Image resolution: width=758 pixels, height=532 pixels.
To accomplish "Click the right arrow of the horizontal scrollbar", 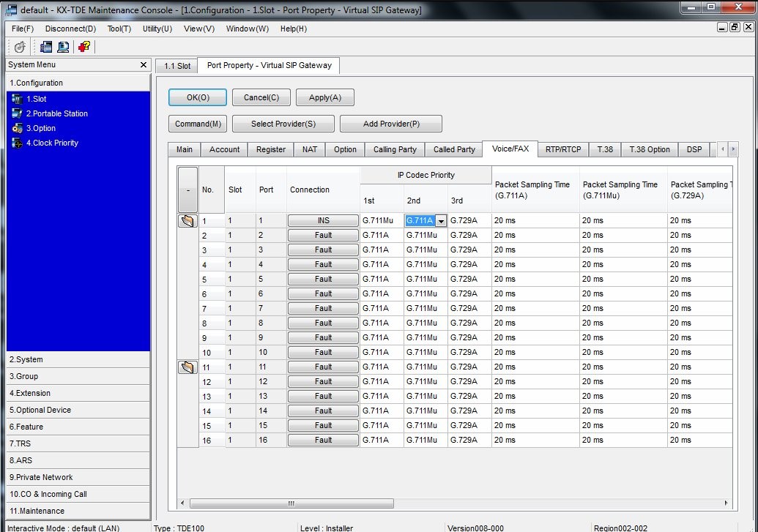I will click(x=726, y=503).
